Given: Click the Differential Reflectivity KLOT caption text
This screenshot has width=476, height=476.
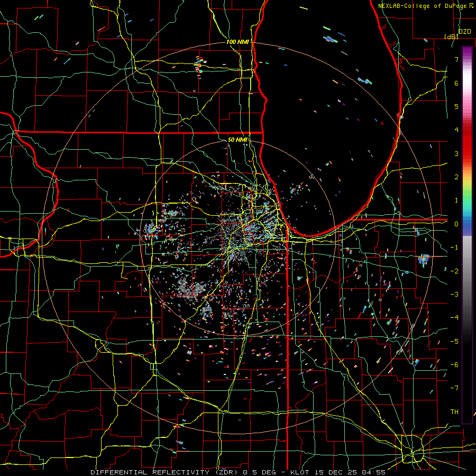Looking at the screenshot, I should tap(238, 472).
